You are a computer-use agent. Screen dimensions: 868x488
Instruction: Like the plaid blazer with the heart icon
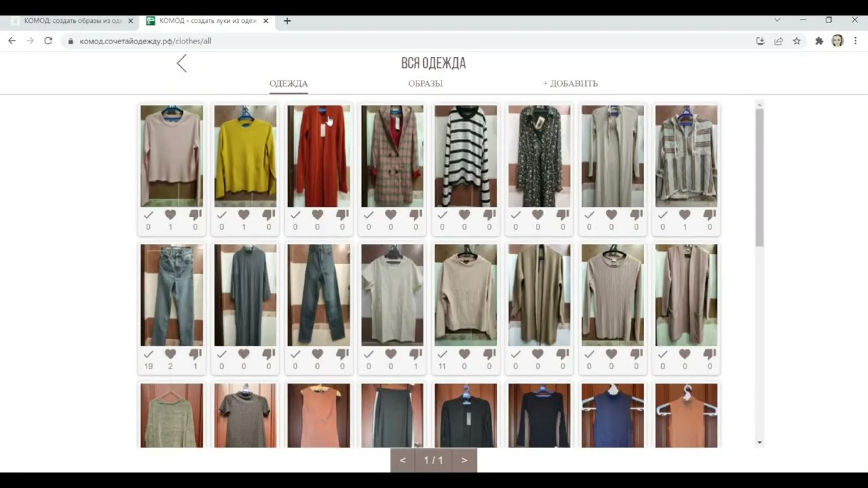click(x=391, y=215)
